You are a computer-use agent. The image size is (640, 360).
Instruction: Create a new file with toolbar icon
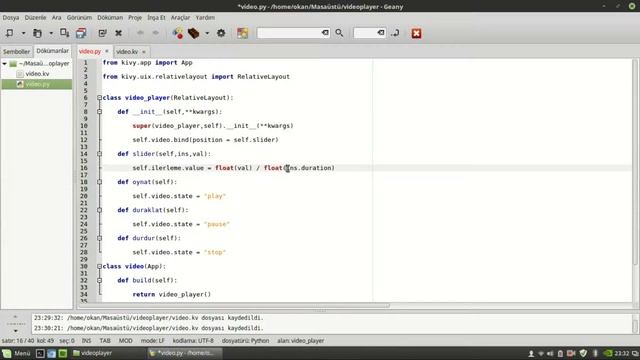pyautogui.click(x=9, y=33)
